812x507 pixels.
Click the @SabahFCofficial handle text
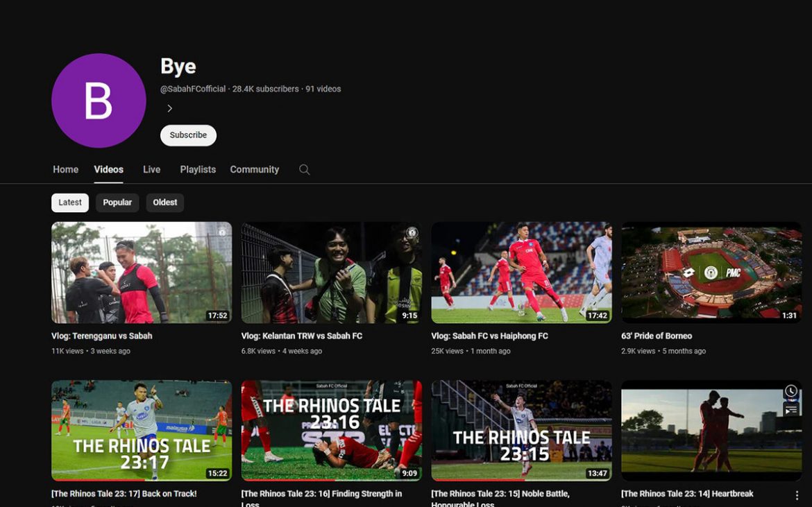(193, 89)
